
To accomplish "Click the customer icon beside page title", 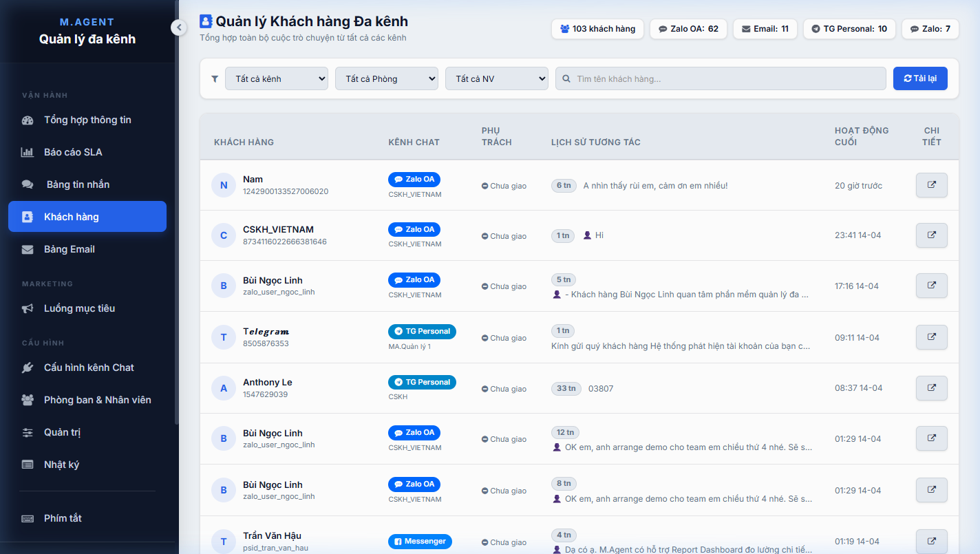I will coord(206,21).
